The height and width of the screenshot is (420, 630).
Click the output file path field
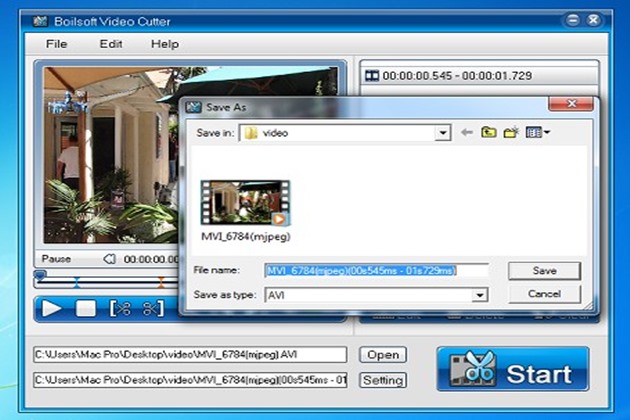point(190,380)
